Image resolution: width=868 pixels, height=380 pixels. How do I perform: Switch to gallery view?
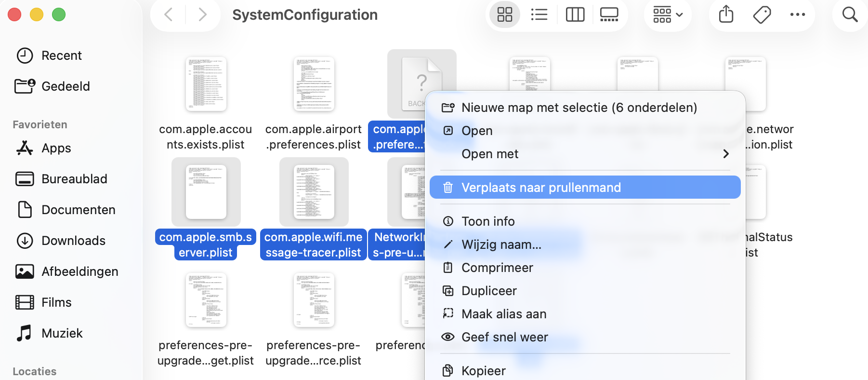609,15
